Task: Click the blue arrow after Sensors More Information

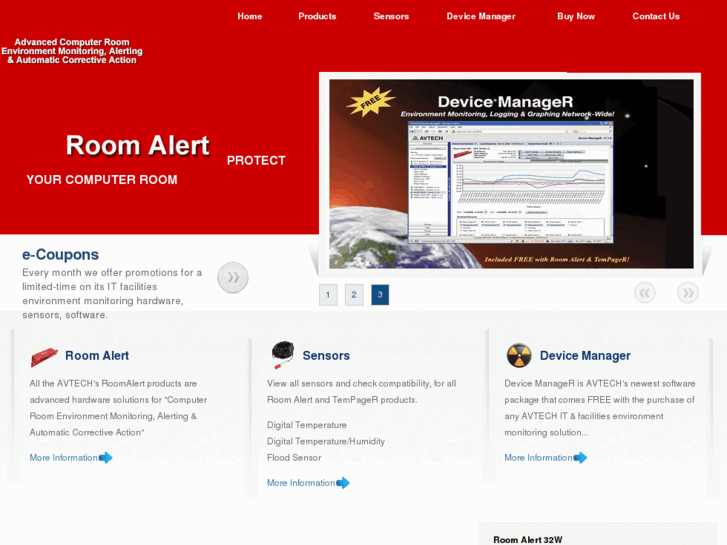Action: pyautogui.click(x=343, y=483)
